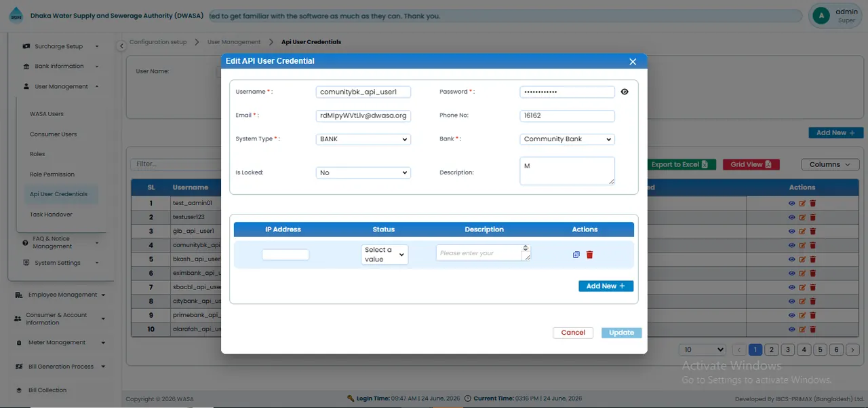Edit the bkash_api_user row
Screen dimensions: 868x408
(x=802, y=259)
